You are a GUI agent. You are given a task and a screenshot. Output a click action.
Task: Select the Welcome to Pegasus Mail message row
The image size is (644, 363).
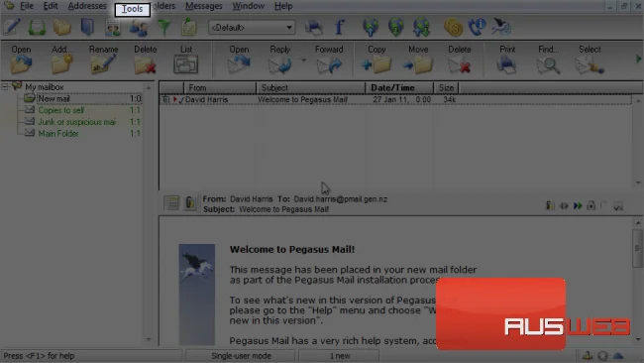coord(395,99)
